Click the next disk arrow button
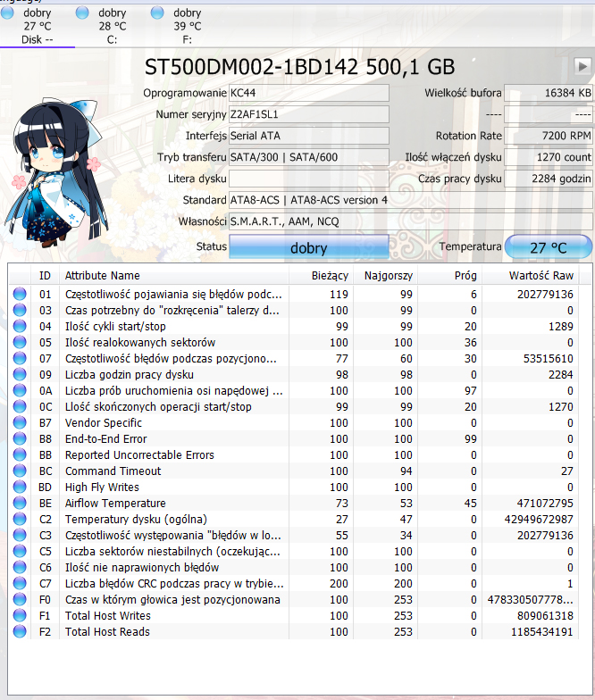This screenshot has width=595, height=700. tap(582, 66)
